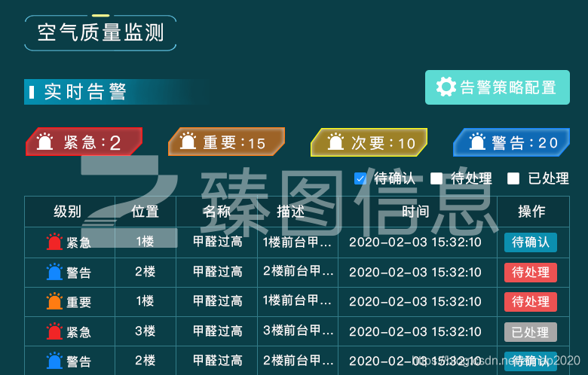This screenshot has width=588, height=375.
Task: Click siren icon in 次要 badge
Action: (x=335, y=142)
